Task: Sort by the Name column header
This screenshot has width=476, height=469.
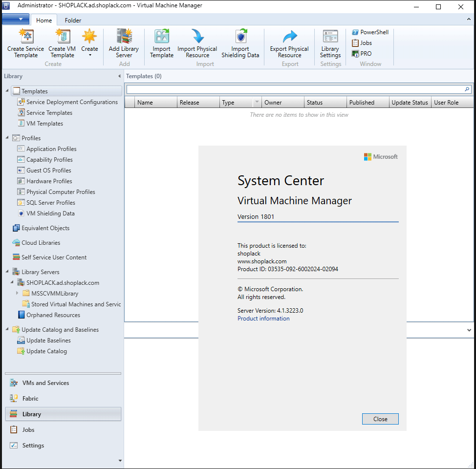Action: tap(156, 103)
